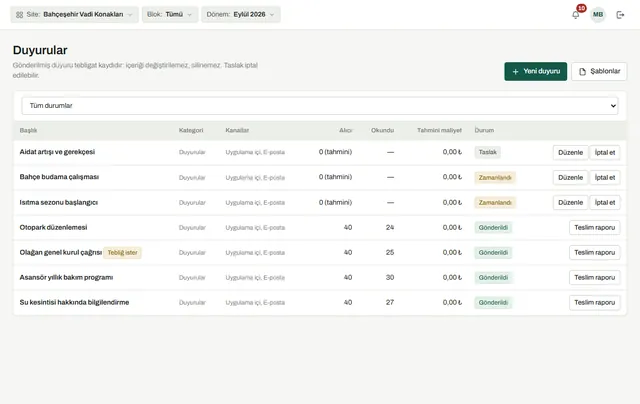Select the Su kesintisi hakkında bilgilendirme title
Image resolution: width=640 pixels, height=404 pixels.
pos(74,302)
